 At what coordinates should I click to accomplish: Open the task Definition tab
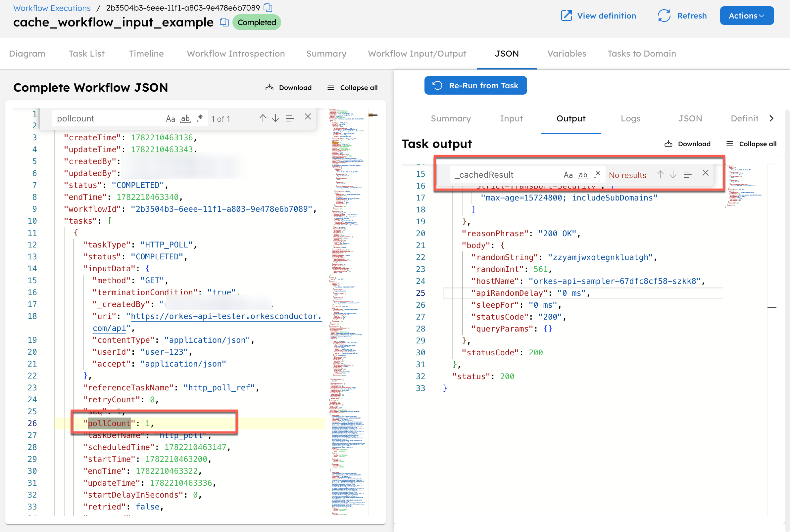click(744, 118)
